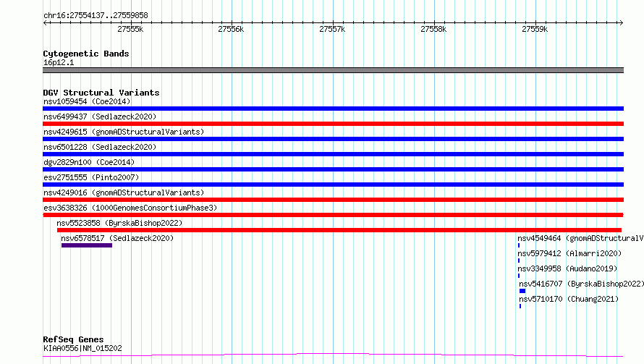This screenshot has height=364, width=644.
Task: Click the 27557k ruler label
Action: click(332, 29)
